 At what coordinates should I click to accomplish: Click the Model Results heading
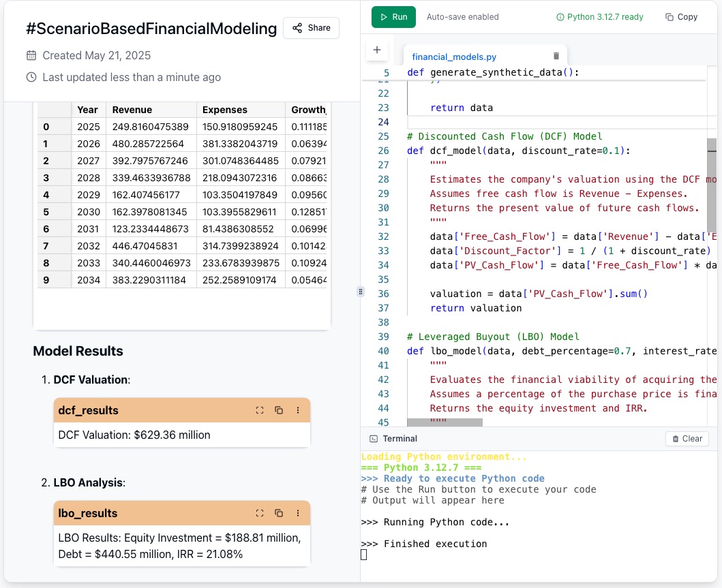(x=78, y=351)
